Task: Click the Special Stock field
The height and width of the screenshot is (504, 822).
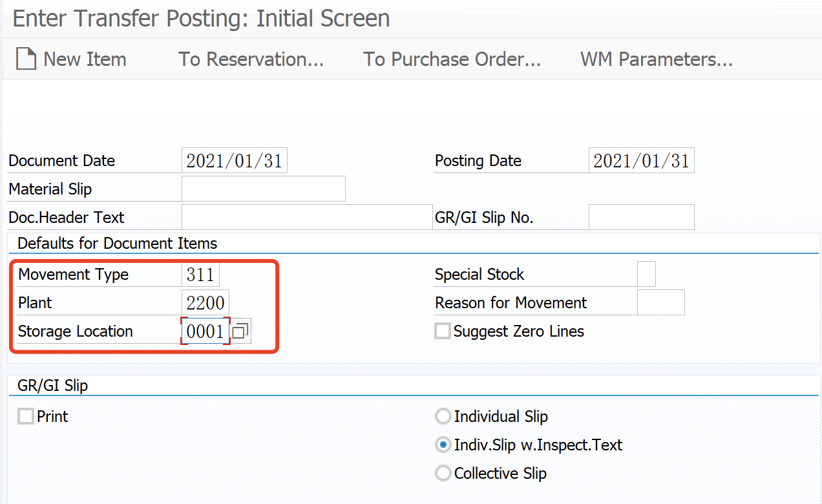Action: (646, 273)
